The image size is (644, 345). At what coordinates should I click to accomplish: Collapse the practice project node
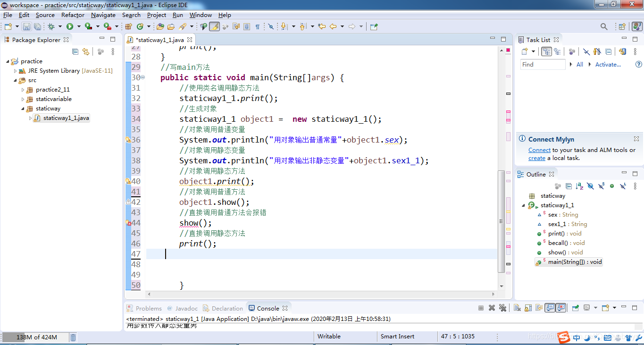(8, 61)
